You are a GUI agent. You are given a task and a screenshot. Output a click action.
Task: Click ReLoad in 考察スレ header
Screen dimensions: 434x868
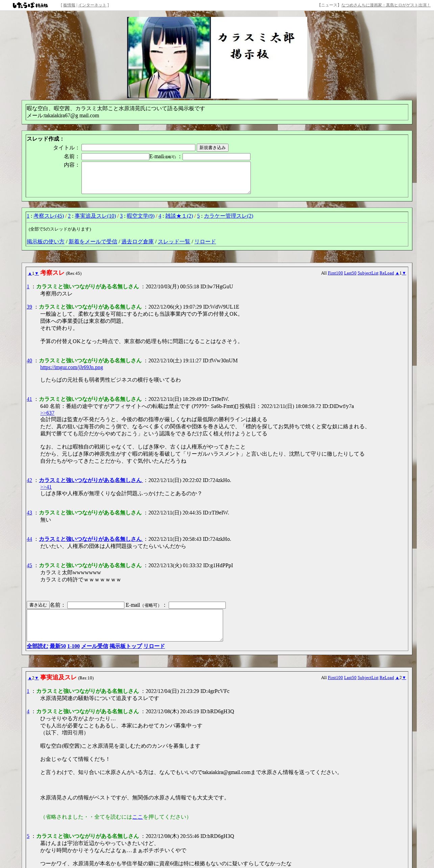coord(387,273)
